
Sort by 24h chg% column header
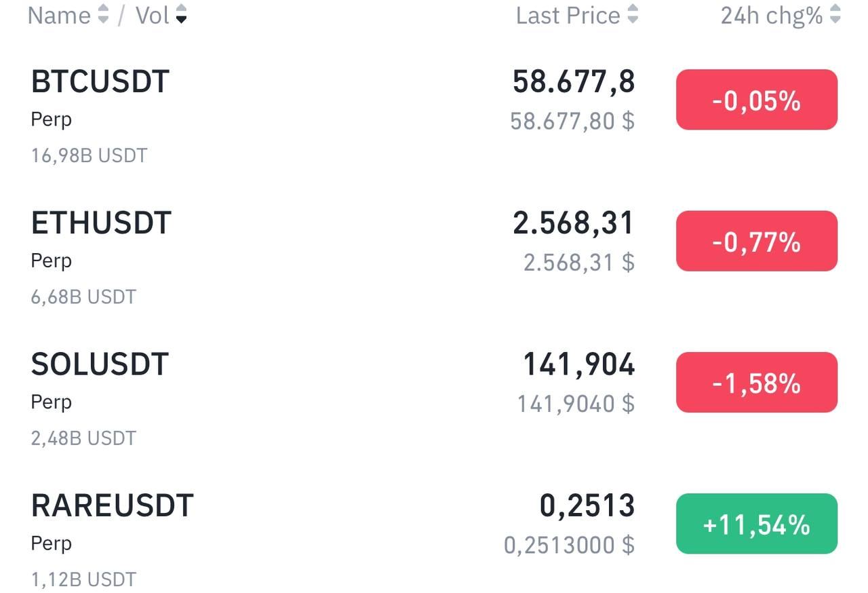pyautogui.click(x=772, y=15)
